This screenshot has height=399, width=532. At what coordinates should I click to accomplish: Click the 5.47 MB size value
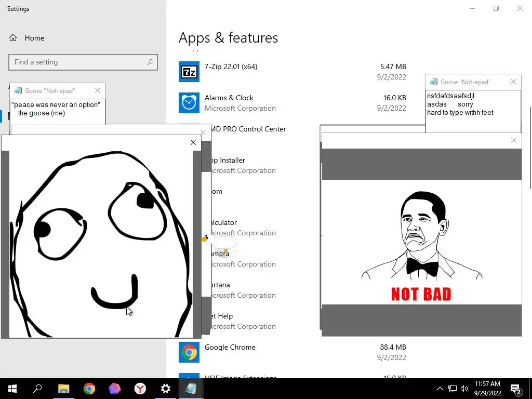pos(393,67)
